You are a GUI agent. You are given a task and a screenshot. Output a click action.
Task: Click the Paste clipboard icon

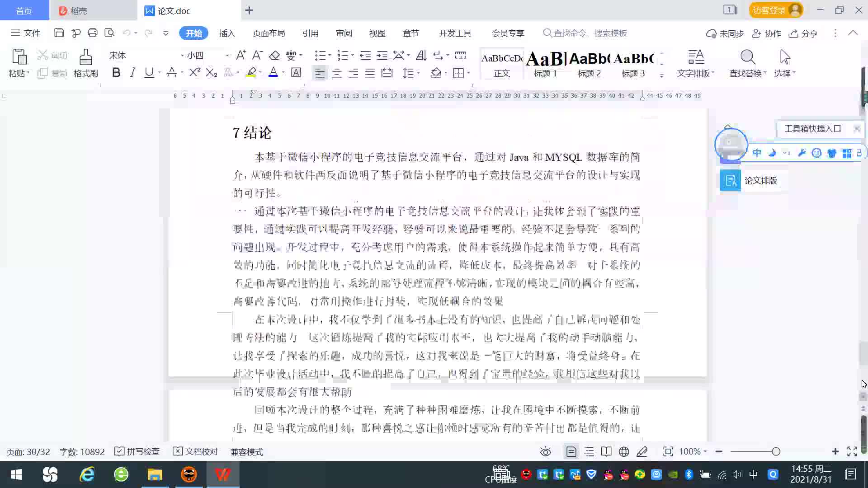pos(19,57)
